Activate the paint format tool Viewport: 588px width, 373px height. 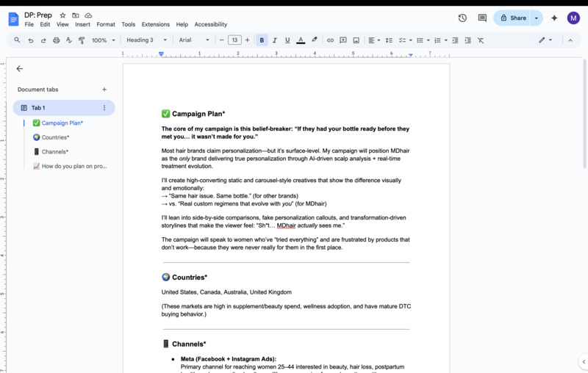click(x=82, y=40)
